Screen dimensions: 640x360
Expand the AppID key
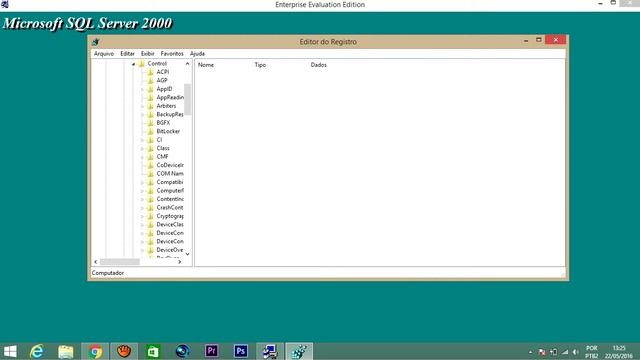142,89
